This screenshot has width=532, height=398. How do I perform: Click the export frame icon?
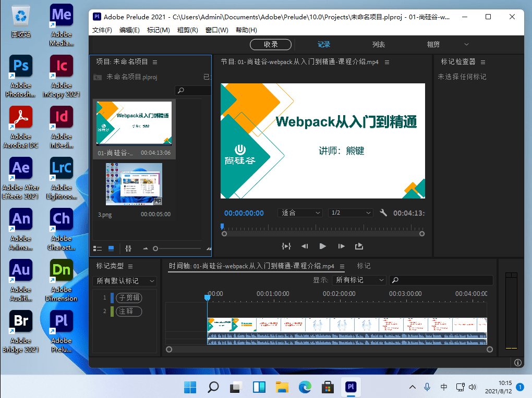tap(359, 246)
